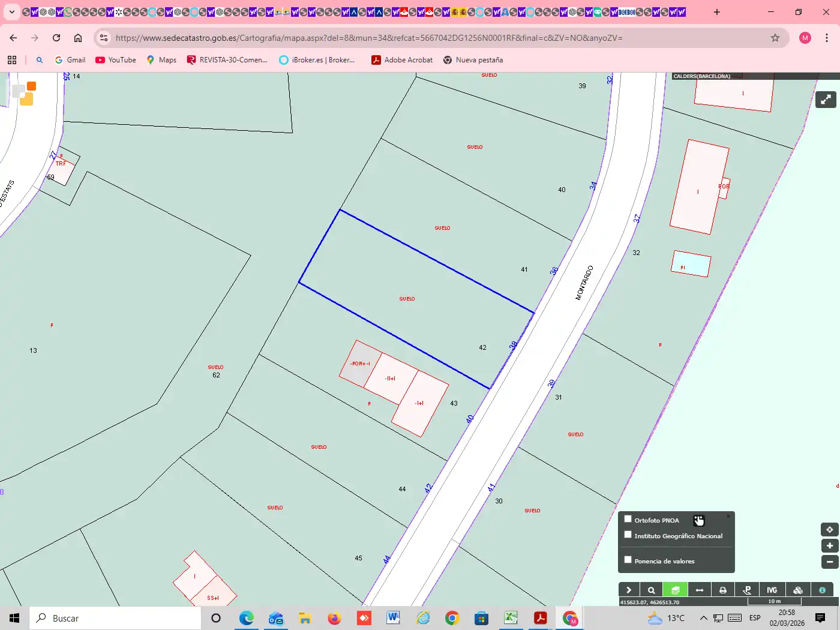The width and height of the screenshot is (840, 630).
Task: Open the Chrome profile M avatar
Action: point(805,38)
